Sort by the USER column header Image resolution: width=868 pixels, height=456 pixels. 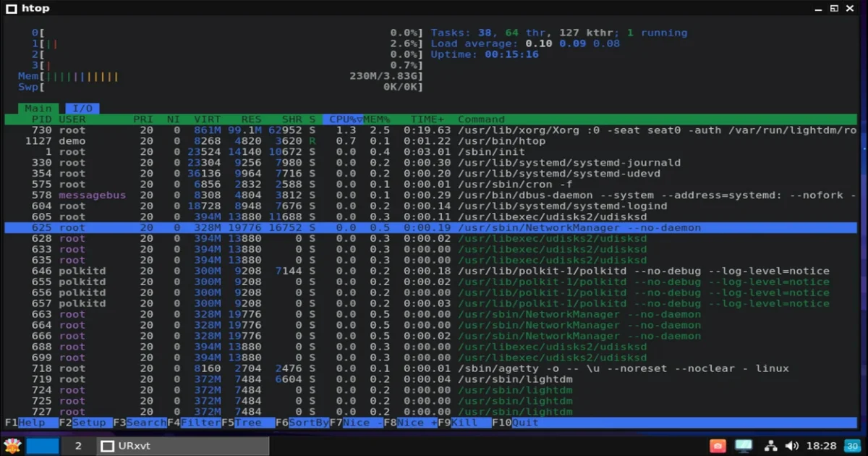72,119
